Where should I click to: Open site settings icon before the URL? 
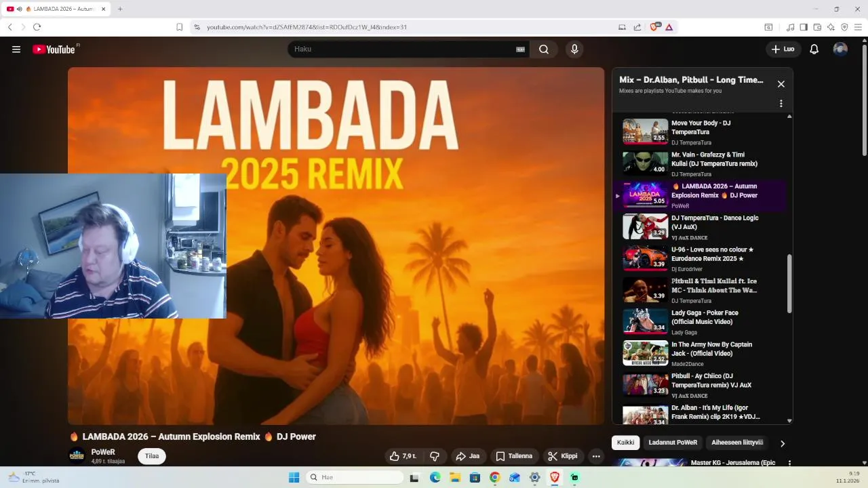pos(197,27)
